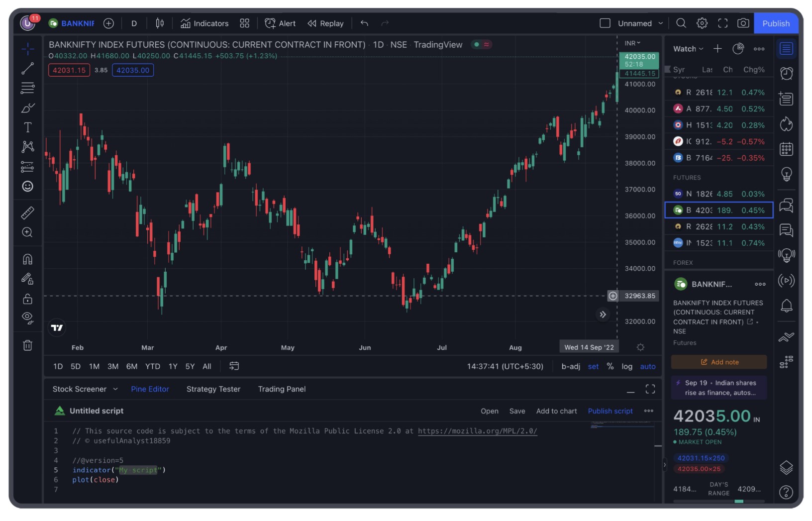Expand the Stock Screener dropdown arrow

115,389
